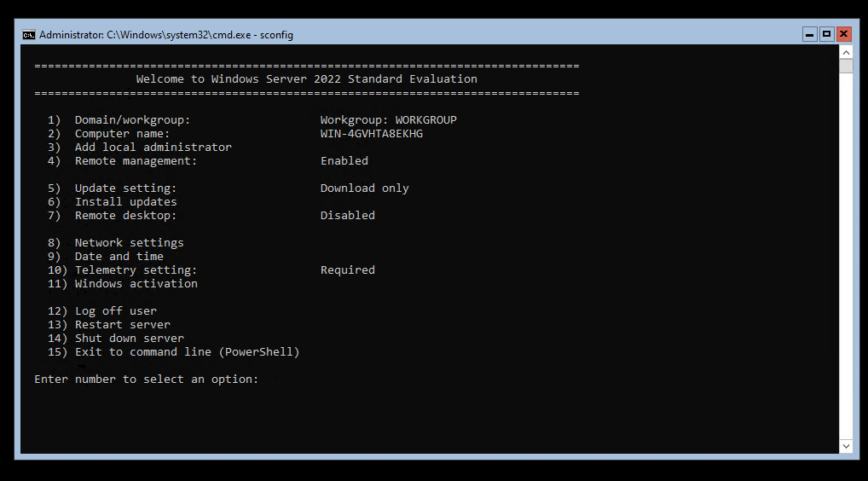Click the 'Network settings' option
This screenshot has height=481, width=868.
click(116, 243)
